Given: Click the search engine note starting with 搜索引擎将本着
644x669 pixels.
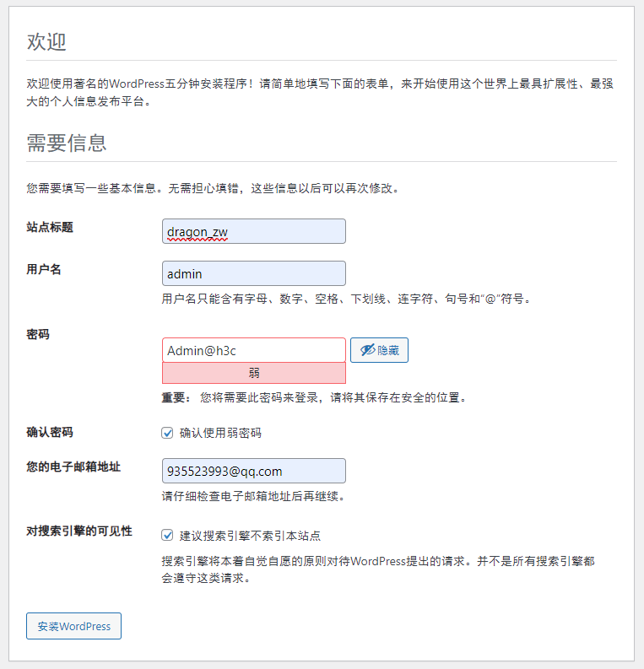Looking at the screenshot, I should pos(378,569).
